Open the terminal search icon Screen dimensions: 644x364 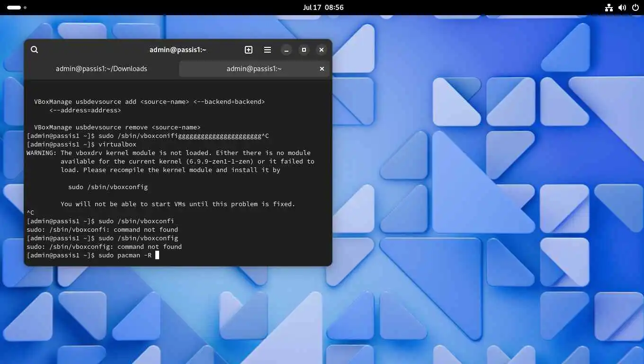(x=34, y=50)
